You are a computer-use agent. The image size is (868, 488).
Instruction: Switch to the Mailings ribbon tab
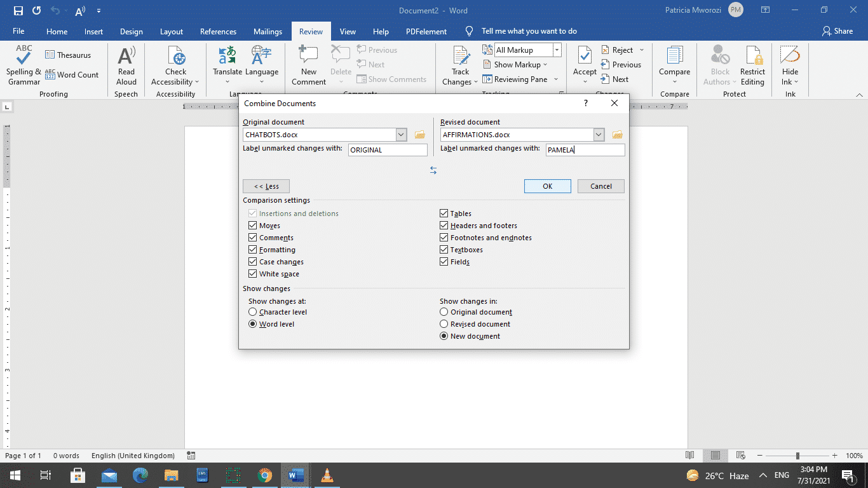(x=268, y=30)
